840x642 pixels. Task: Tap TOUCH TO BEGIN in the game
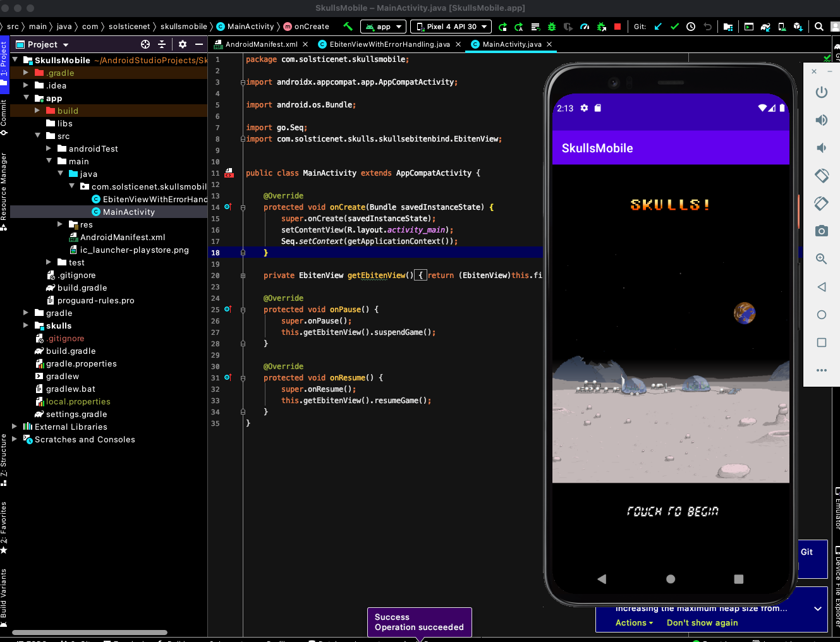672,511
